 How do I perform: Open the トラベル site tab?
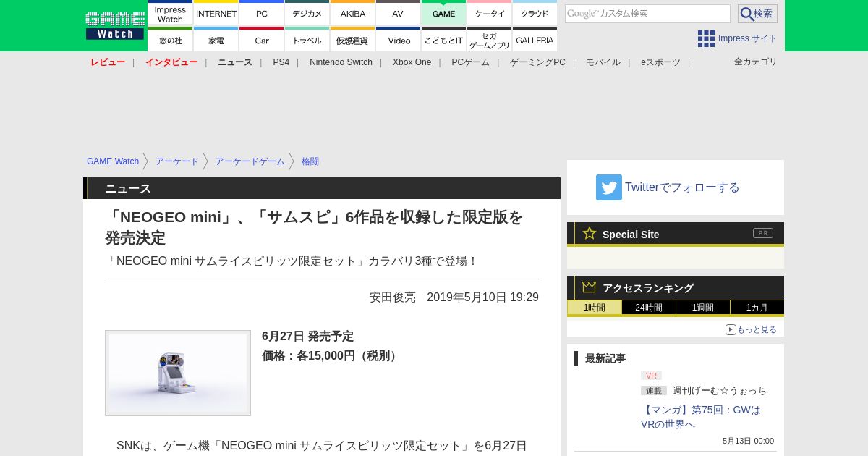pyautogui.click(x=307, y=40)
